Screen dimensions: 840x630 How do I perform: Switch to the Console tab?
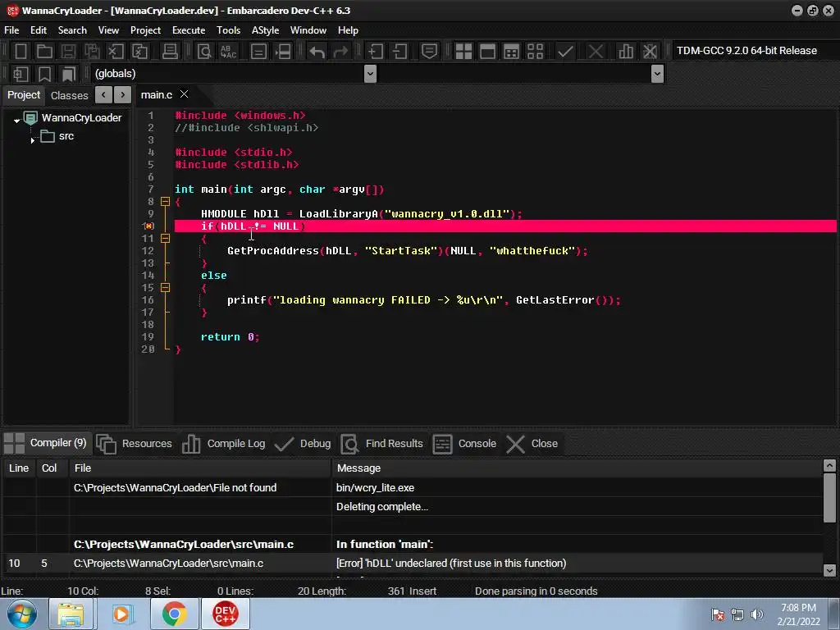click(x=464, y=444)
